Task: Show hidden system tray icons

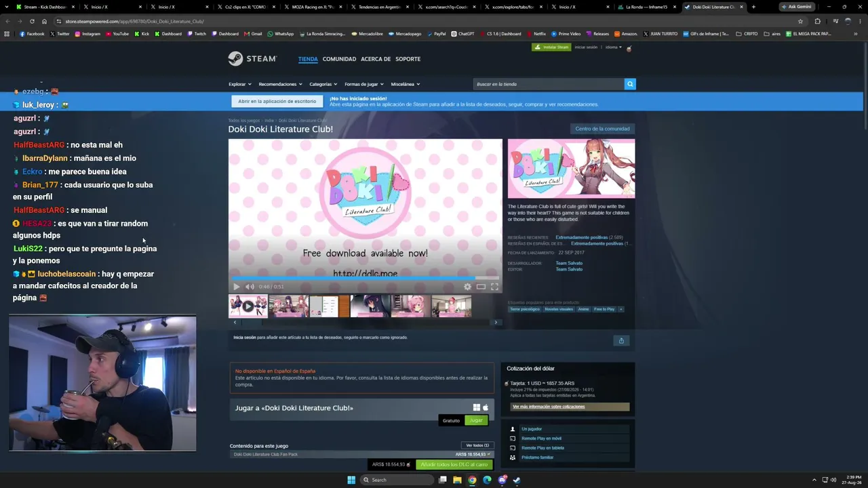Action: [x=814, y=480]
